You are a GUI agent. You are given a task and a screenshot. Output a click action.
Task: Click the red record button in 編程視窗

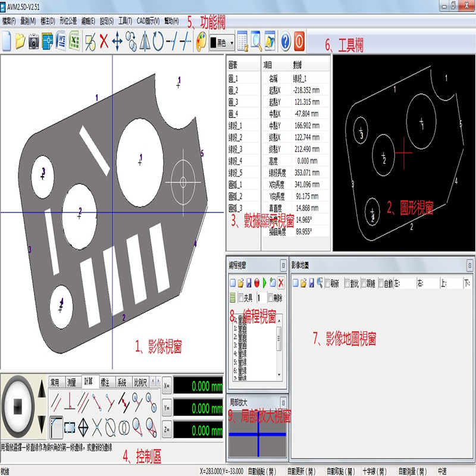257,283
